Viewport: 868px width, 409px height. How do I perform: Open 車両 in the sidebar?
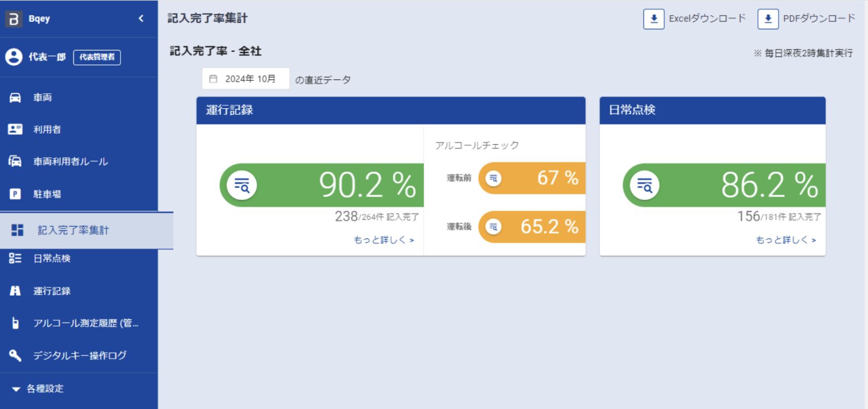click(42, 98)
